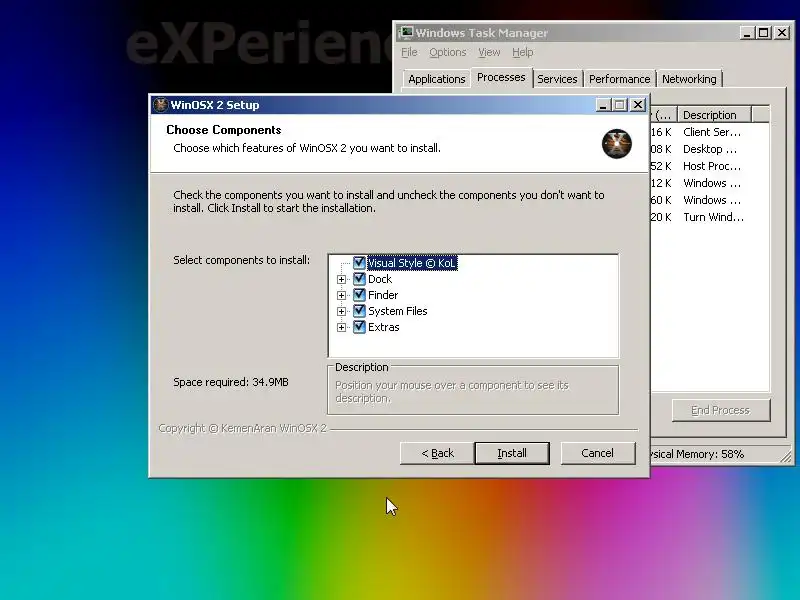Go back with the < Back button
Viewport: 800px width, 600px height.
437,453
